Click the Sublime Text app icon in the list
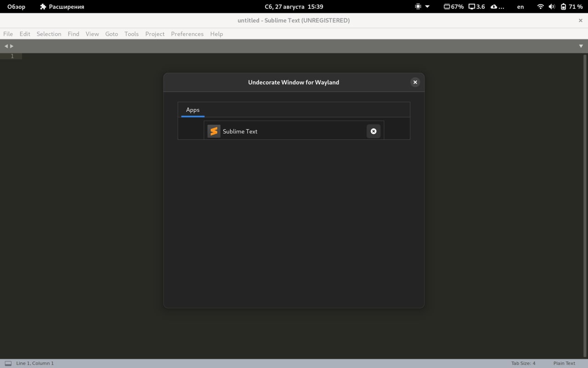The height and width of the screenshot is (368, 588). (214, 131)
